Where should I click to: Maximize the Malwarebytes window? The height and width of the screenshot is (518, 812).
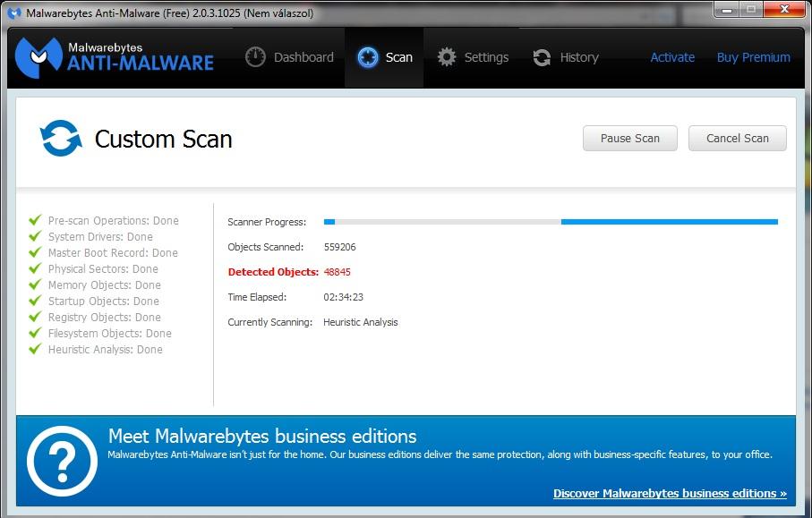coord(750,9)
